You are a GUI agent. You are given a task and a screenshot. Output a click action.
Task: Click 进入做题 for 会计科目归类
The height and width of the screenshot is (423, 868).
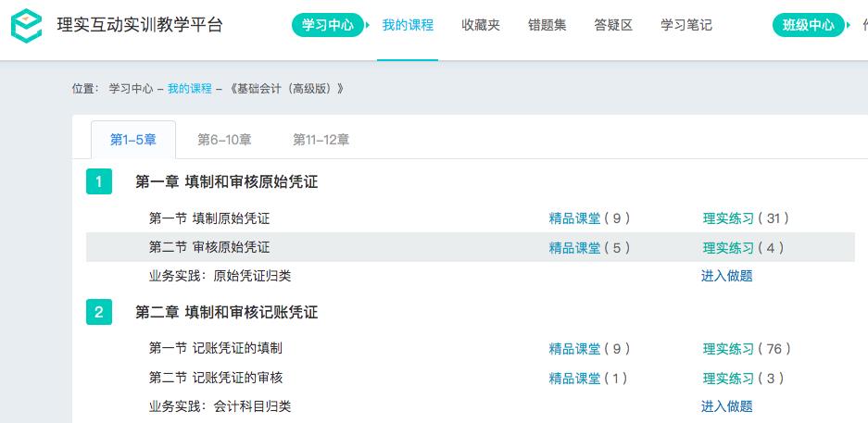pyautogui.click(x=726, y=406)
